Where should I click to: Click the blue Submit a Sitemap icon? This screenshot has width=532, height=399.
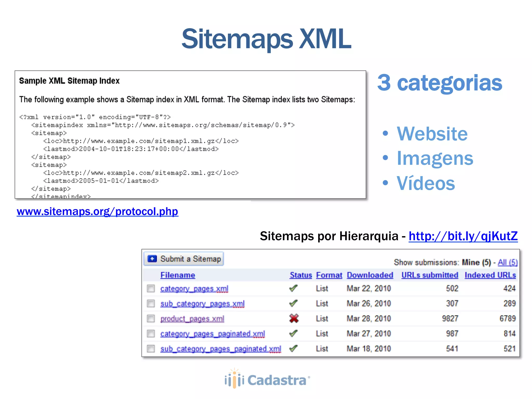(152, 259)
